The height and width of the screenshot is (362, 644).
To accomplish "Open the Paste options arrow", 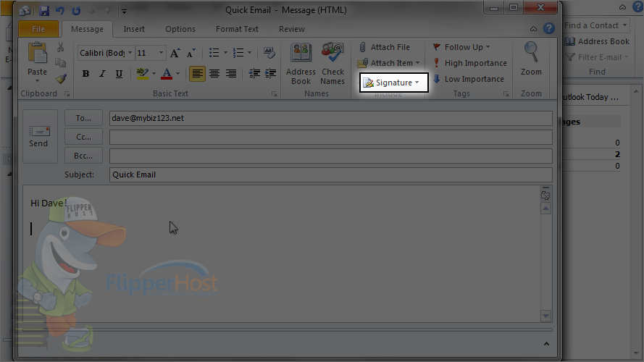I will pos(37,80).
